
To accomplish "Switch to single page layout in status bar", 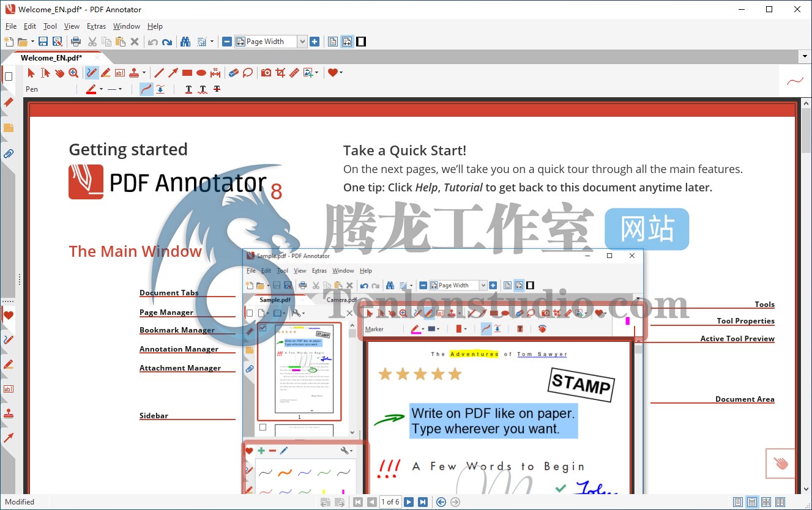I will tap(738, 502).
